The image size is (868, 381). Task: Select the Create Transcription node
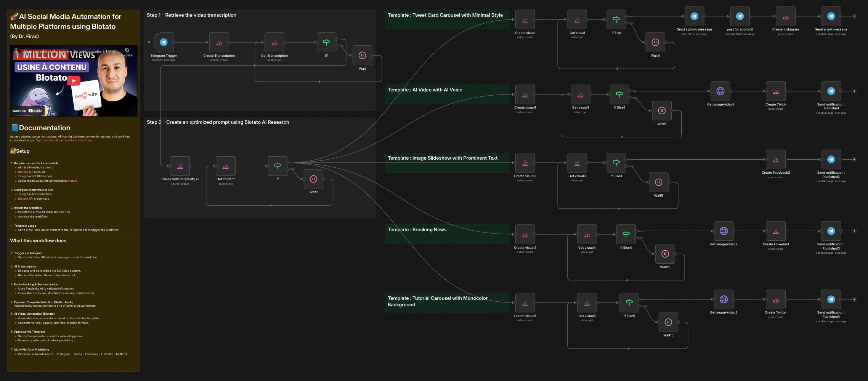[219, 43]
